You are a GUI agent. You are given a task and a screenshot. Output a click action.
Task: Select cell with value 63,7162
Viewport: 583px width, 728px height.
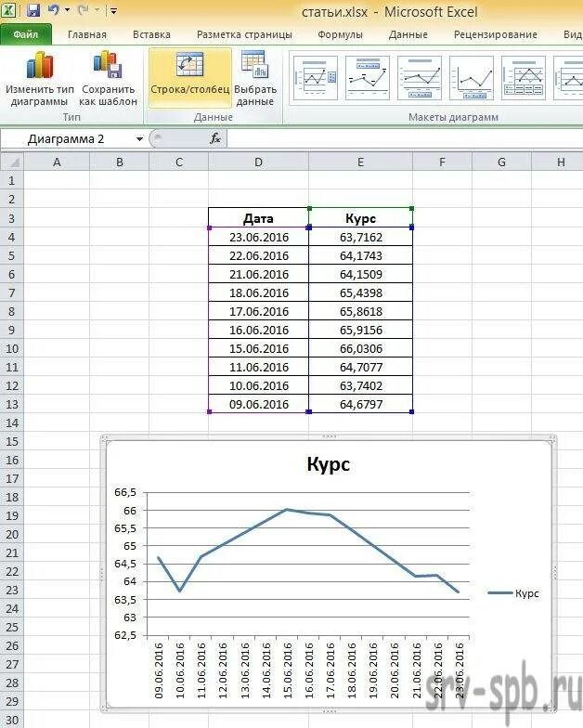click(x=360, y=237)
